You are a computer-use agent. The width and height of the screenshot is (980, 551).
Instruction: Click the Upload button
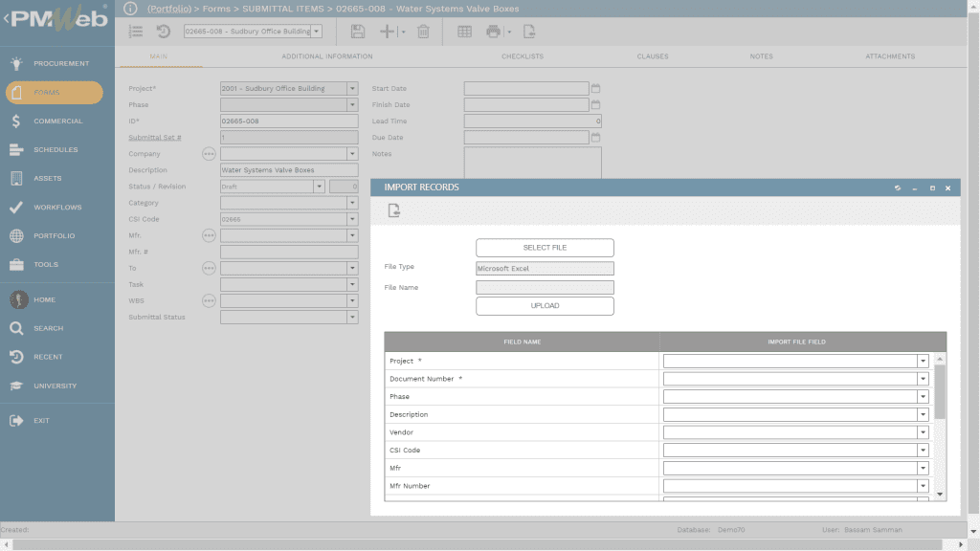pyautogui.click(x=545, y=305)
